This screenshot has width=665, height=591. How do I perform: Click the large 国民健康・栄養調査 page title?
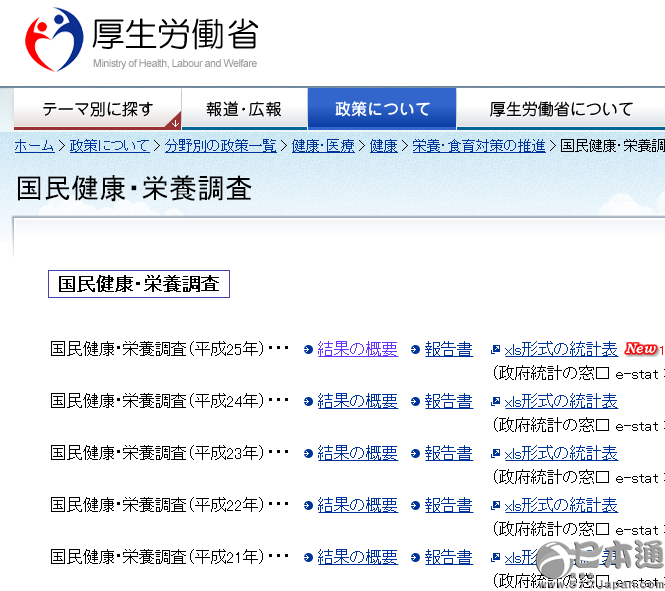[134, 188]
